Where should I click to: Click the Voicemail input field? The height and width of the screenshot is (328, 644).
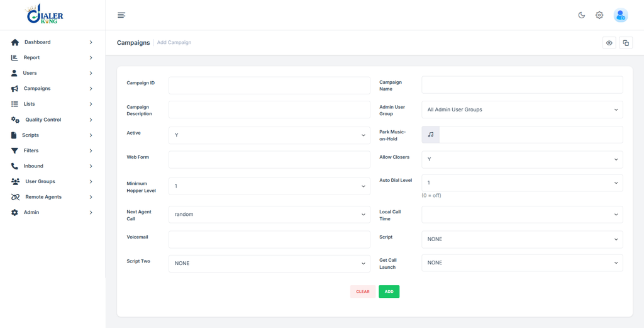(x=269, y=239)
